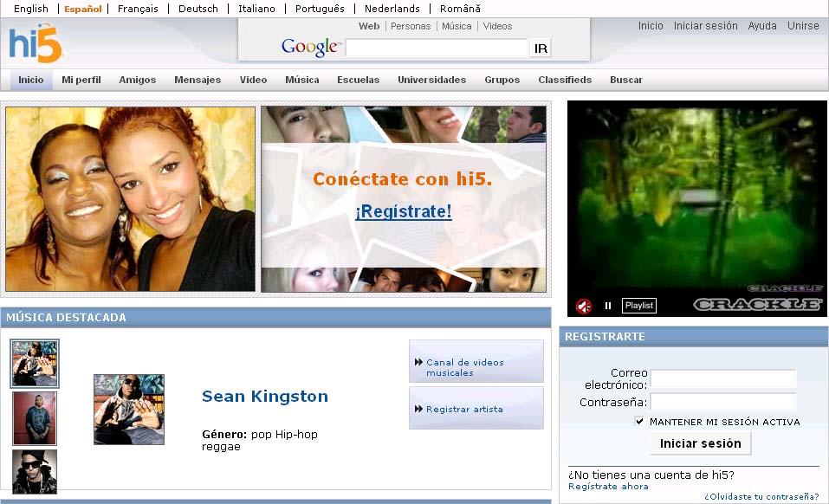The height and width of the screenshot is (504, 829).
Task: Focus the Correo electrónico input field
Action: coord(723,378)
